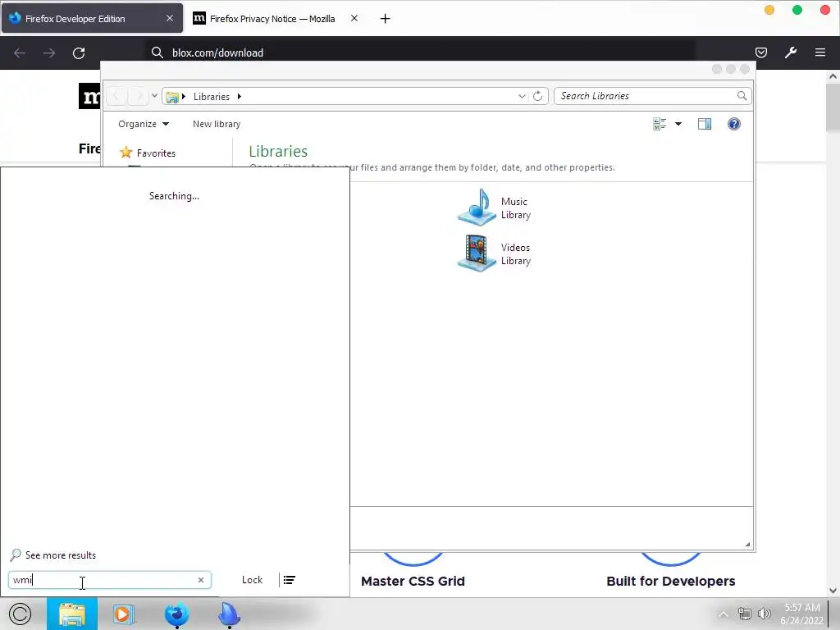Image resolution: width=840 pixels, height=630 pixels.
Task: Open the power options list icon
Action: [290, 580]
